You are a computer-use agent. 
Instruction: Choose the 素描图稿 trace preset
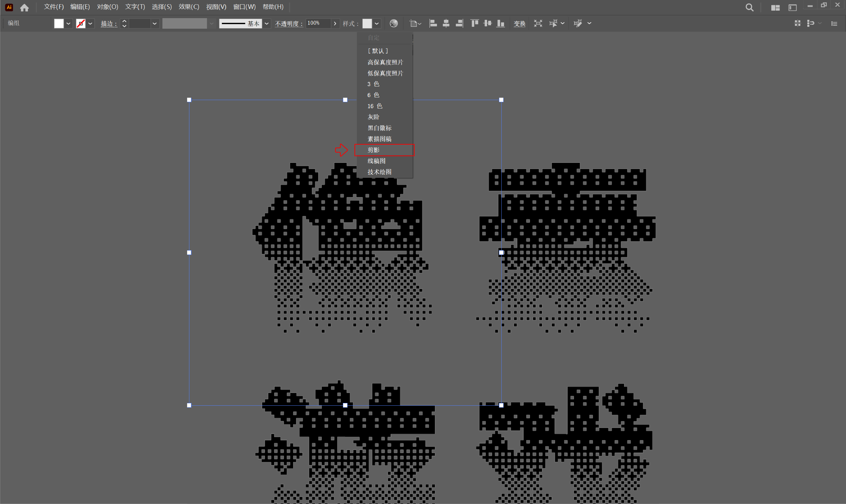(x=385, y=139)
